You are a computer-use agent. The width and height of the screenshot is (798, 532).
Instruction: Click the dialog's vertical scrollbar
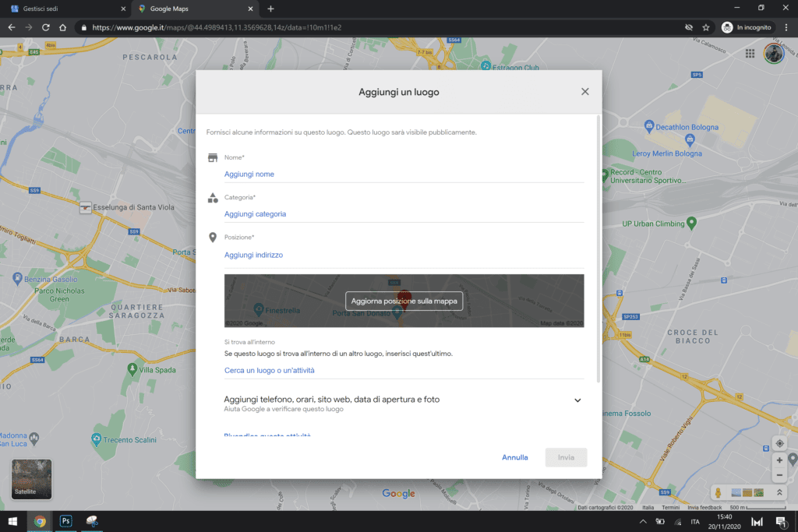[598, 249]
